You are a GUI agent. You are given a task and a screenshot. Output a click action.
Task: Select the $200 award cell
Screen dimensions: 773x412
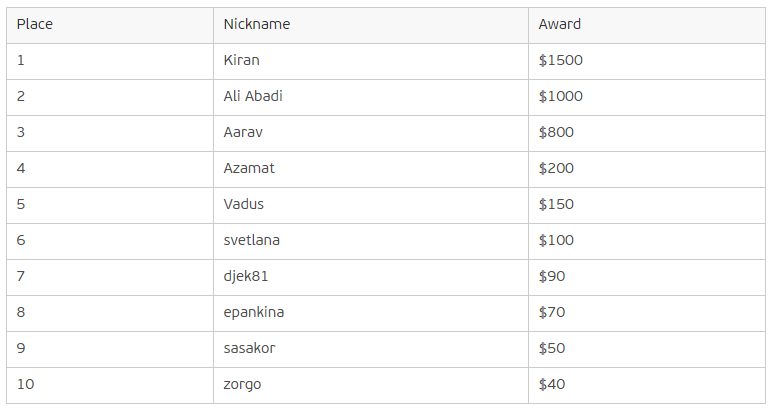(x=647, y=169)
